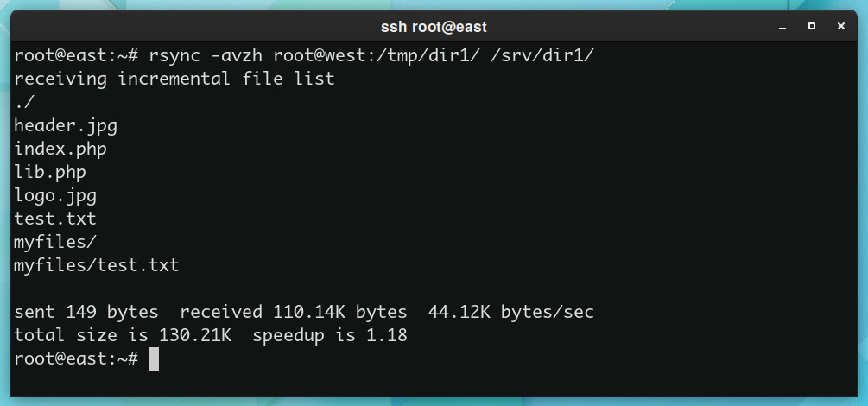The image size is (868, 406).
Task: Click the 'logo.jpg' file line
Action: (x=55, y=195)
